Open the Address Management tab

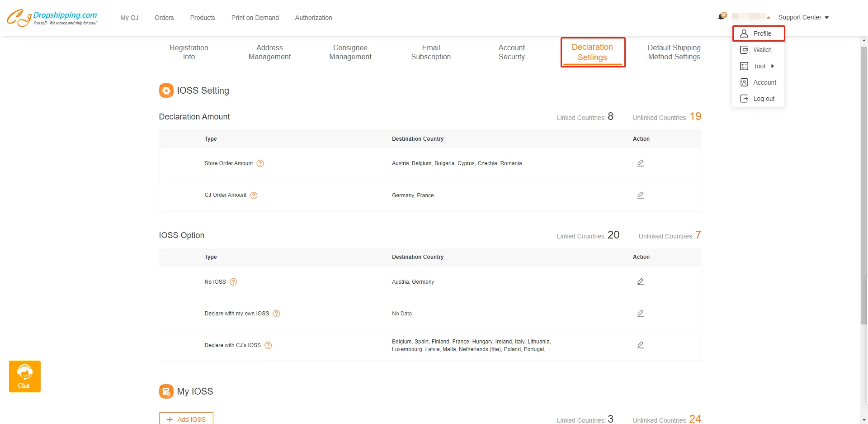269,52
